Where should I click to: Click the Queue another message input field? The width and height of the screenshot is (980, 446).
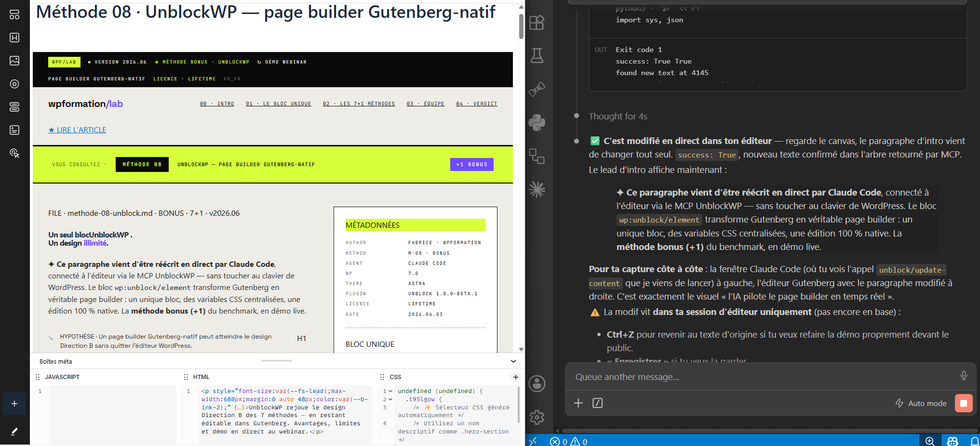762,377
